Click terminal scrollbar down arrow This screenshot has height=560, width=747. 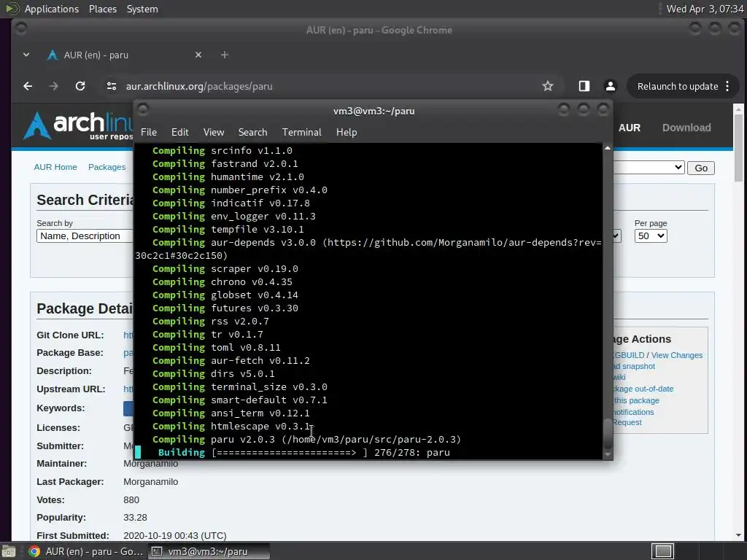(x=608, y=455)
